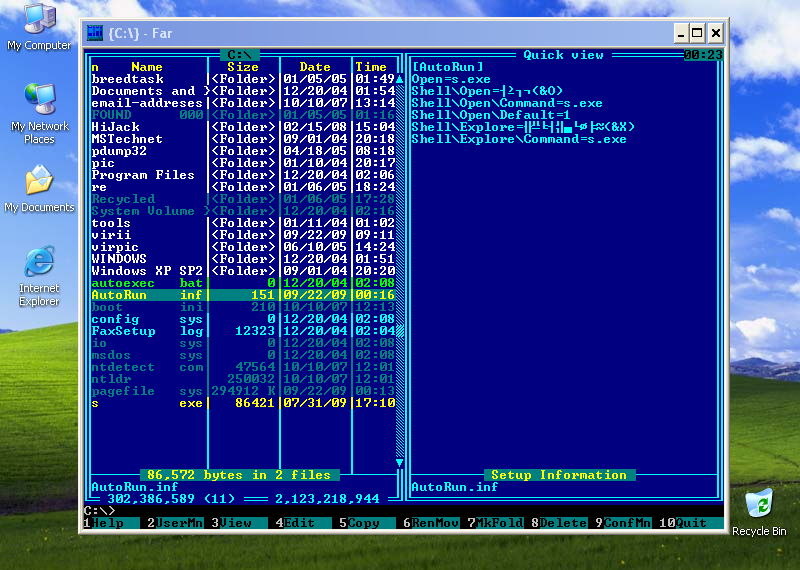
Task: Click the 4 Edit function key
Action: tap(304, 523)
